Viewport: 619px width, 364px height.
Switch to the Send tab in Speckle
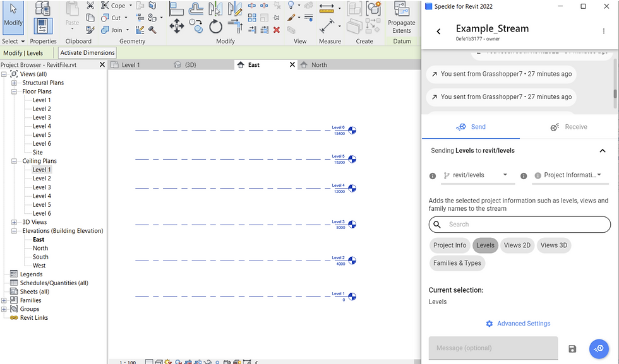471,127
